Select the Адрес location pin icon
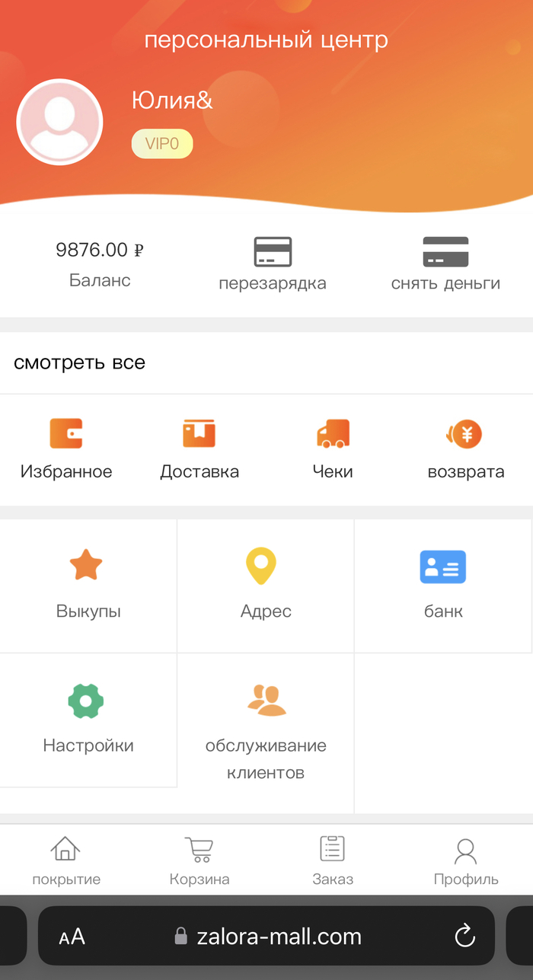533x980 pixels. point(260,566)
